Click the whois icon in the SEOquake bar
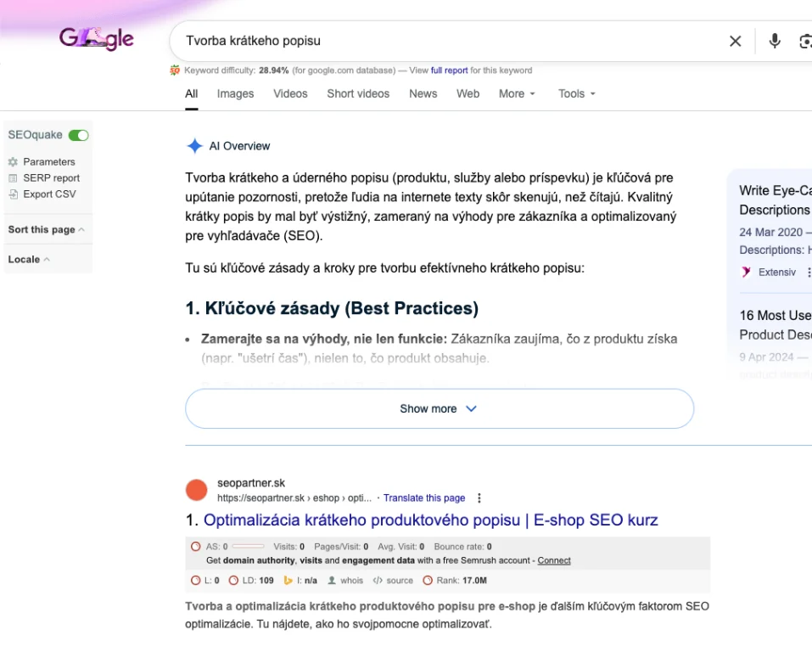 click(333, 581)
